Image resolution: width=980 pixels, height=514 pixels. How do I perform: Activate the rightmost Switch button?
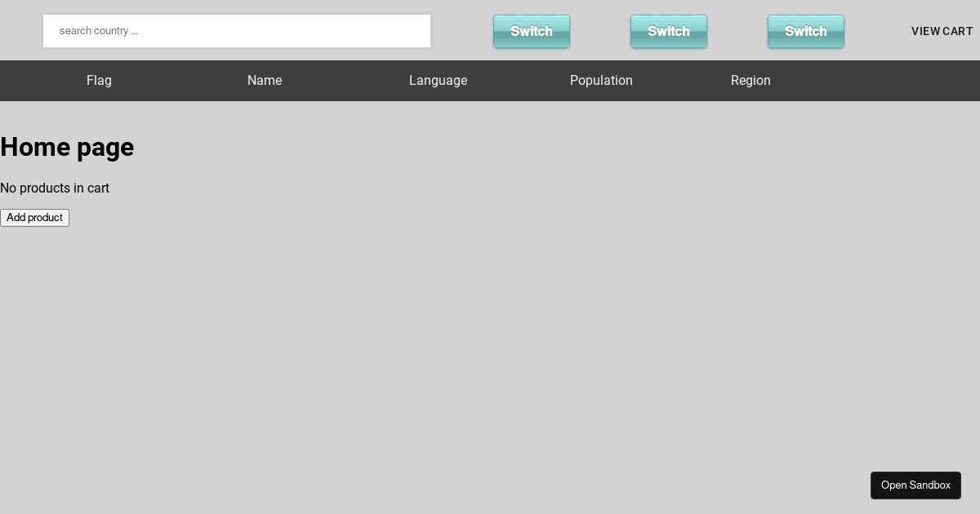pyautogui.click(x=805, y=31)
